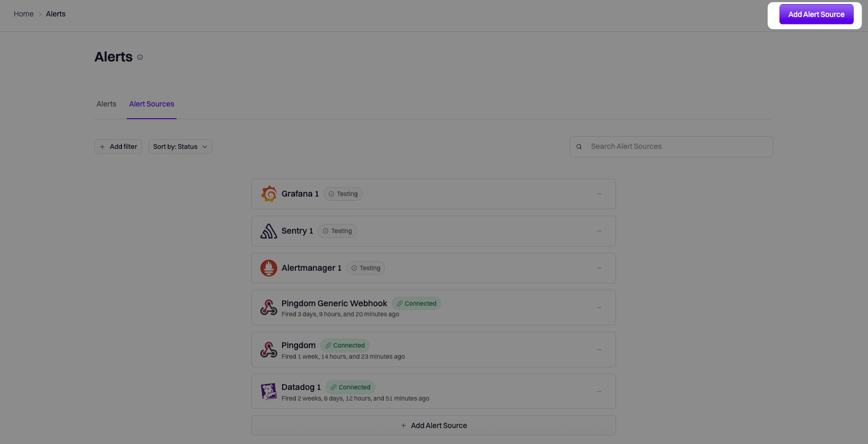Open the Sort by Status dropdown
The height and width of the screenshot is (444, 868).
pyautogui.click(x=180, y=147)
